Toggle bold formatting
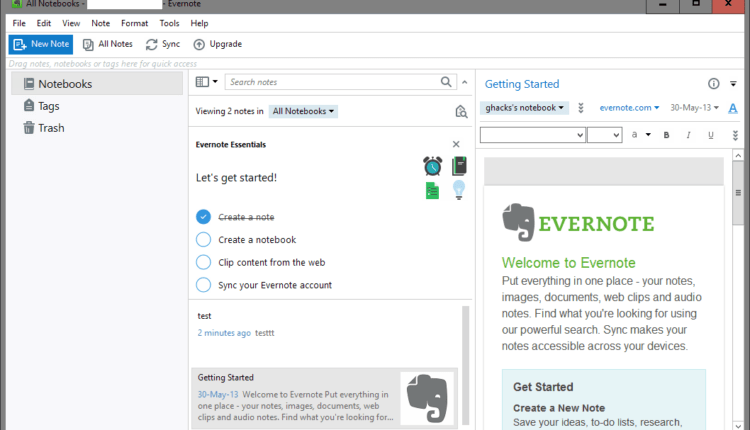750x430 pixels. click(x=666, y=135)
